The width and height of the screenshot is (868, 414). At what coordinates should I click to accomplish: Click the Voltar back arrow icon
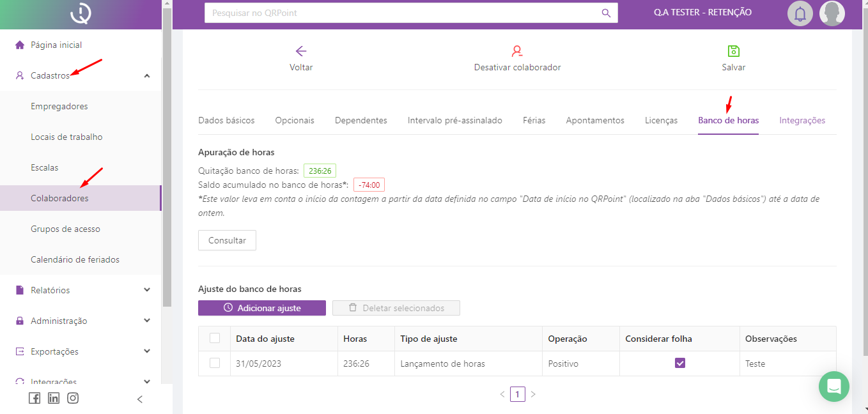(x=301, y=52)
